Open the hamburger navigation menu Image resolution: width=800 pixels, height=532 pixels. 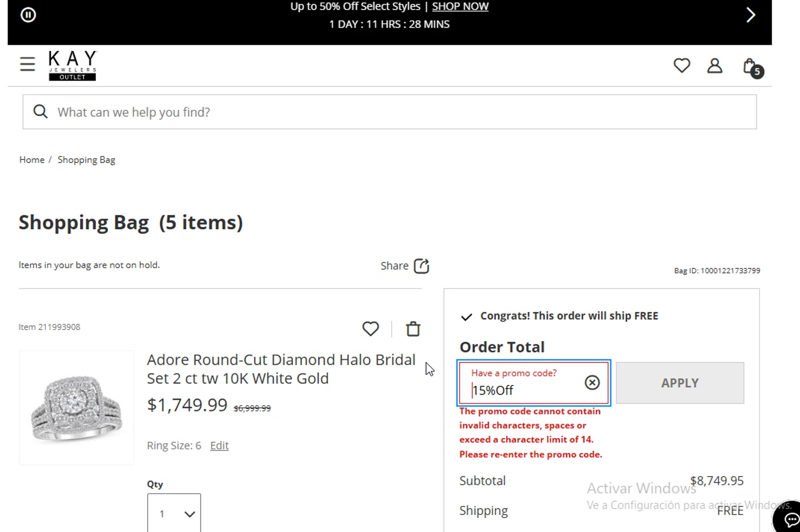[x=28, y=64]
